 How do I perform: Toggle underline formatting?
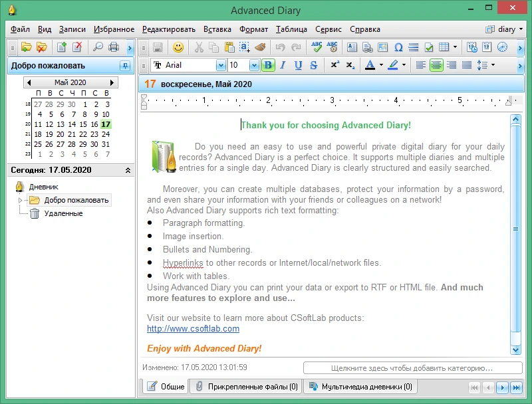[298, 65]
